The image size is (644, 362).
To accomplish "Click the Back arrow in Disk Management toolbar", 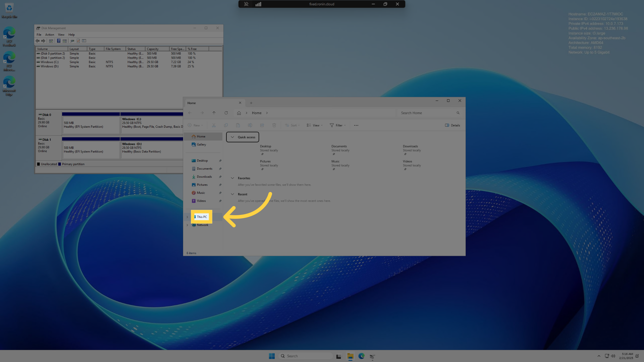I will 38,41.
